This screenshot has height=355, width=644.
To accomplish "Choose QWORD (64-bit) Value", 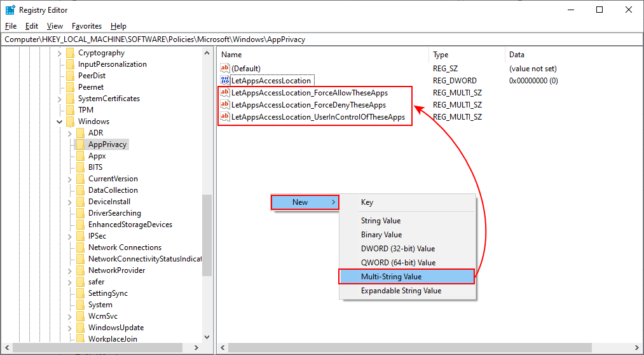I will (408, 263).
